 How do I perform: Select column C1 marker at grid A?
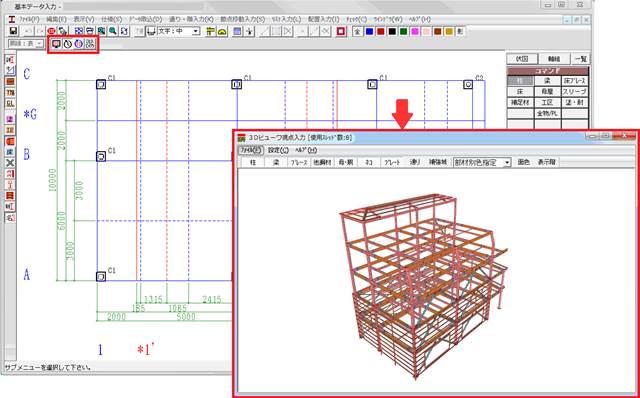coord(101,276)
